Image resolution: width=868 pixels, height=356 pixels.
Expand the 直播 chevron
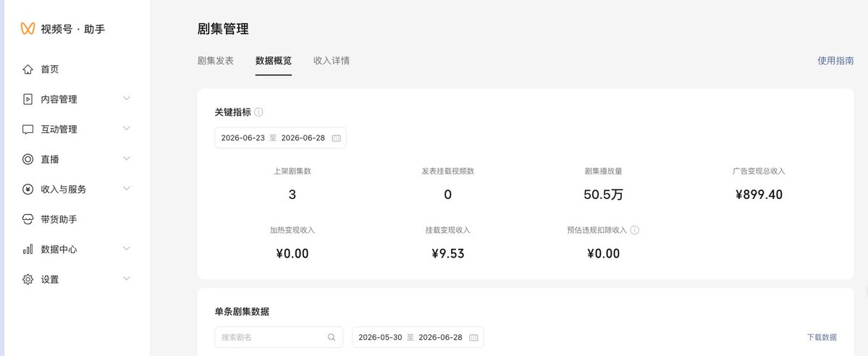126,158
